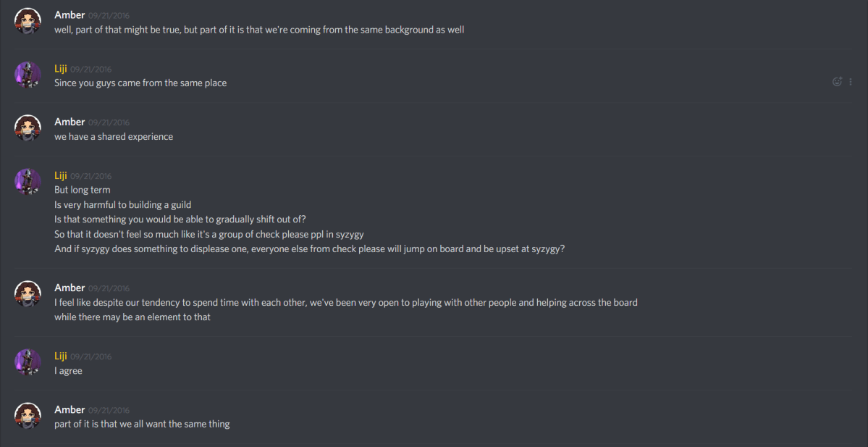
Task: Click the Amber name above 'we all want the same thing'
Action: pos(69,409)
